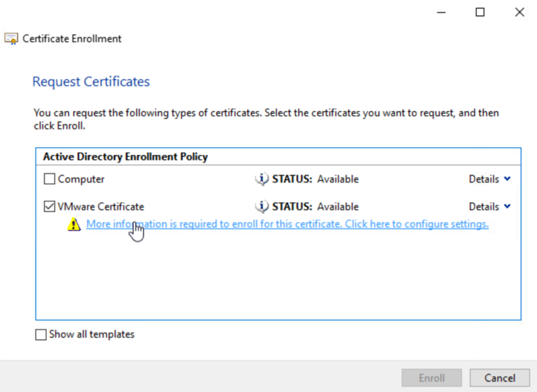Enable the Computer certificate checkbox
The width and height of the screenshot is (537, 392).
(49, 179)
